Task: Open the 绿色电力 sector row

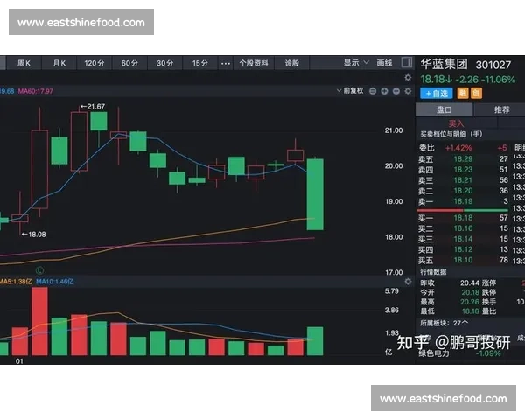Action: 459,353
